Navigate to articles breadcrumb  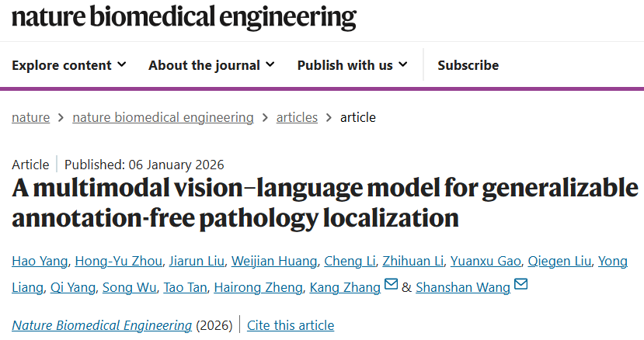tap(297, 117)
